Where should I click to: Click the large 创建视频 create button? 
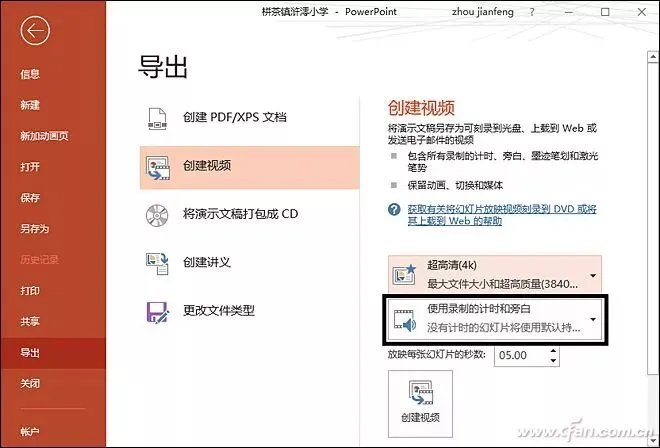420,404
